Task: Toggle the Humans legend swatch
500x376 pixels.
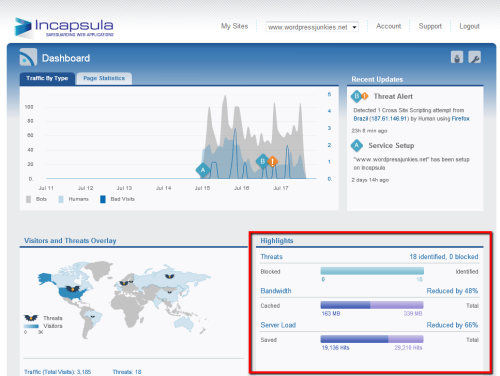Action: point(61,199)
